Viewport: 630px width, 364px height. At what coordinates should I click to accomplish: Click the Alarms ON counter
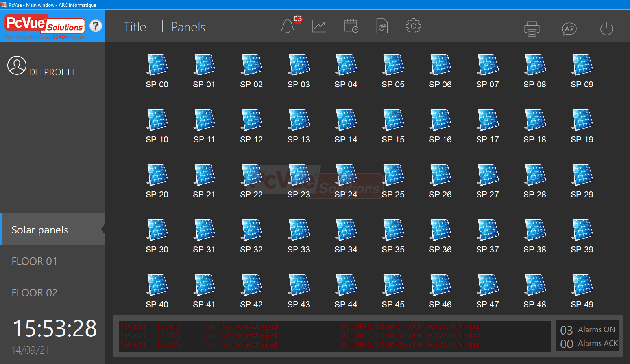[x=588, y=330]
